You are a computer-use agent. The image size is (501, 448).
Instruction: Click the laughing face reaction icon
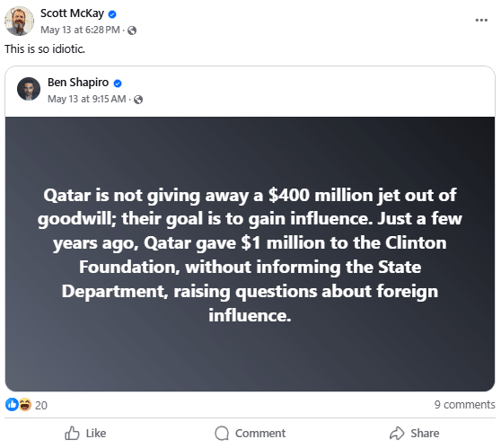pyautogui.click(x=25, y=405)
